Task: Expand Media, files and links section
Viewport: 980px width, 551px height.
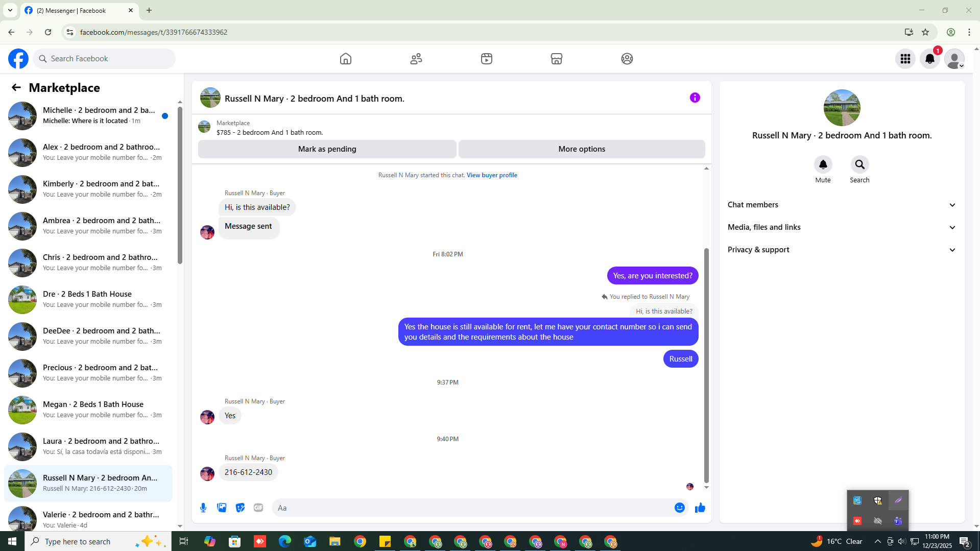Action: coord(842,227)
